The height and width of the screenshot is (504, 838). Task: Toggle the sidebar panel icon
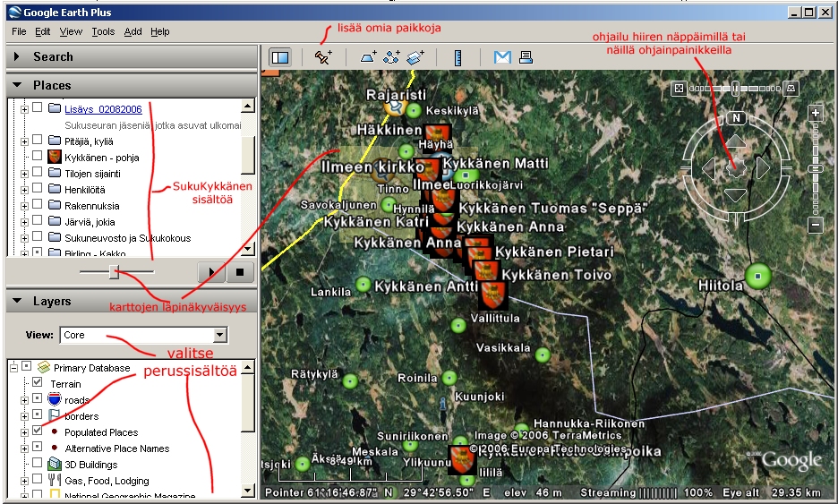(280, 57)
